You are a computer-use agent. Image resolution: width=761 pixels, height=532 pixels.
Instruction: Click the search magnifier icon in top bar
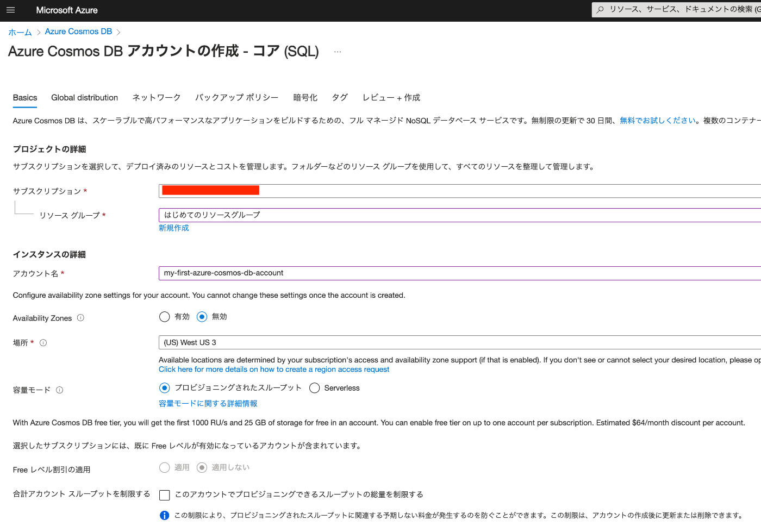pyautogui.click(x=600, y=9)
